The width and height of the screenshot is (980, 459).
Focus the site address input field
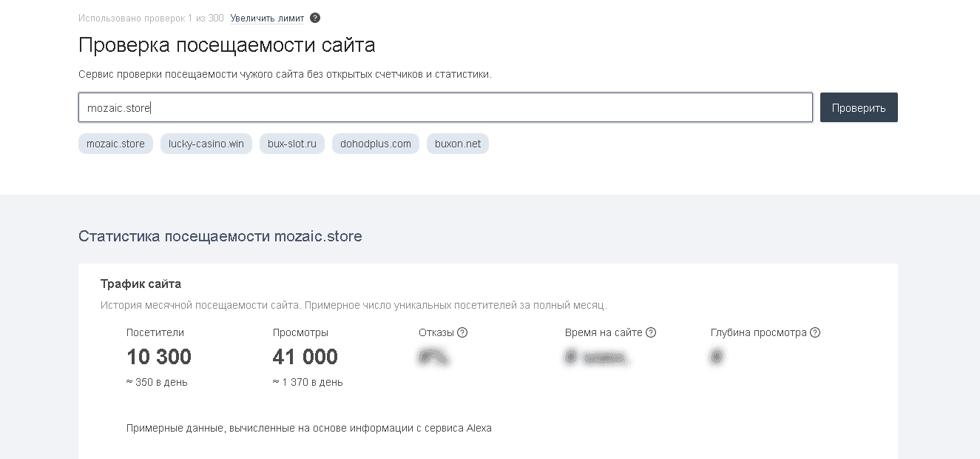click(x=445, y=107)
